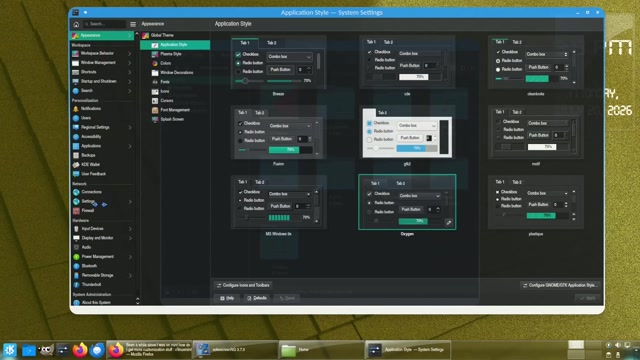Open Workspace Behavior settings
This screenshot has width=640, height=360.
pyautogui.click(x=102, y=53)
